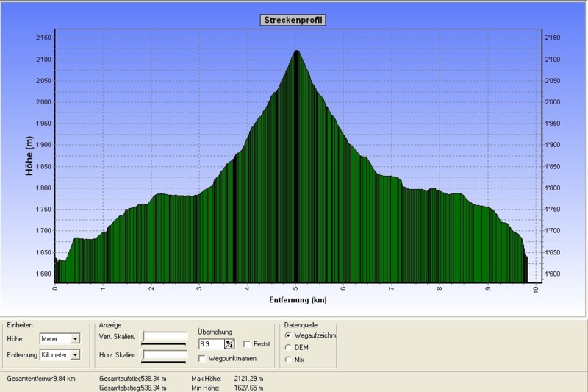This screenshot has width=588, height=392.
Task: Click the profile peak at 5 km
Action: pyautogui.click(x=296, y=53)
